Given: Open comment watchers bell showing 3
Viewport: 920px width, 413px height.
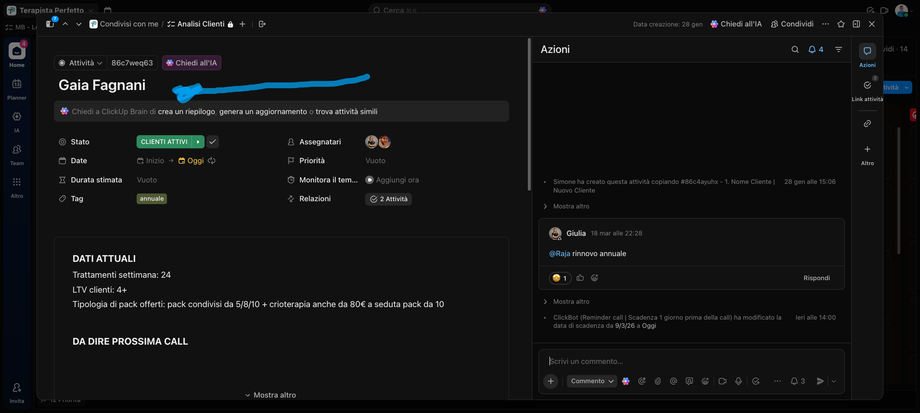Looking at the screenshot, I should tap(797, 381).
